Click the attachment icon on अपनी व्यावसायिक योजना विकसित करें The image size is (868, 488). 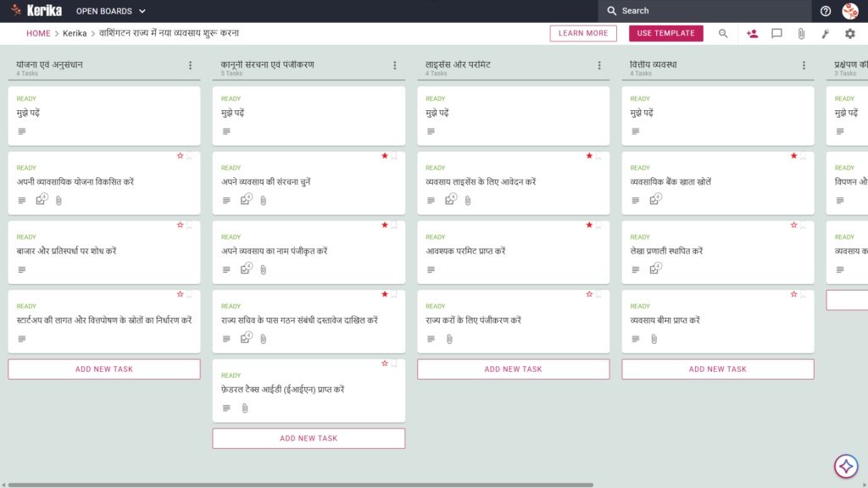tap(58, 200)
